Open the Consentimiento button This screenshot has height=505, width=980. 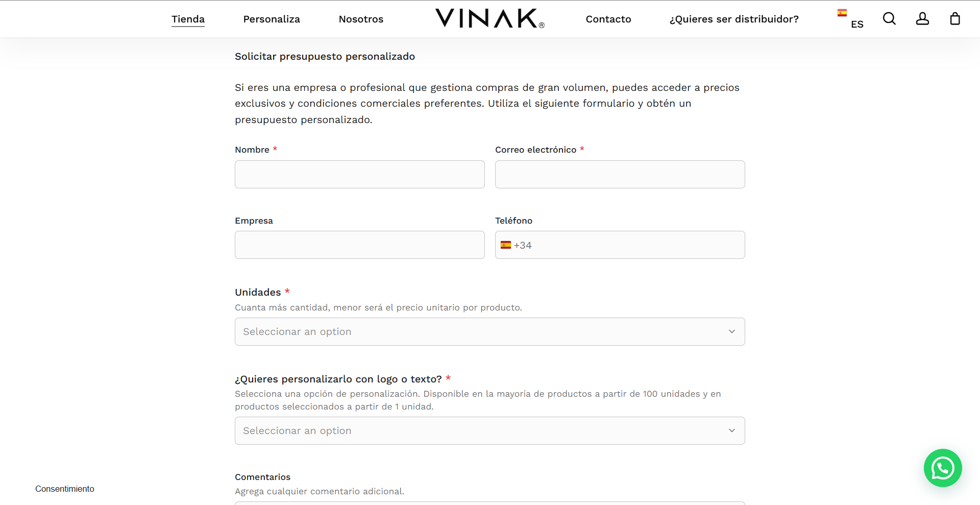coord(65,489)
